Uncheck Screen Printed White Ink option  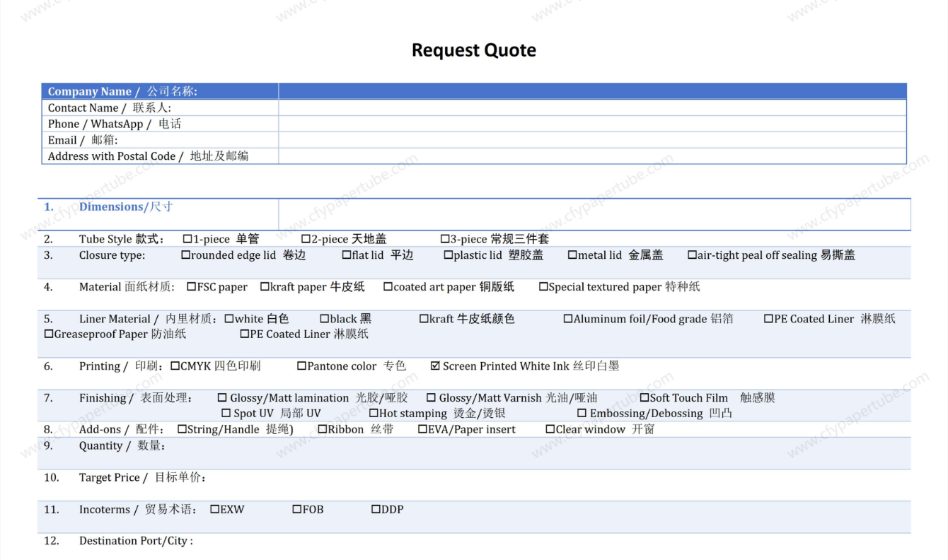(435, 366)
